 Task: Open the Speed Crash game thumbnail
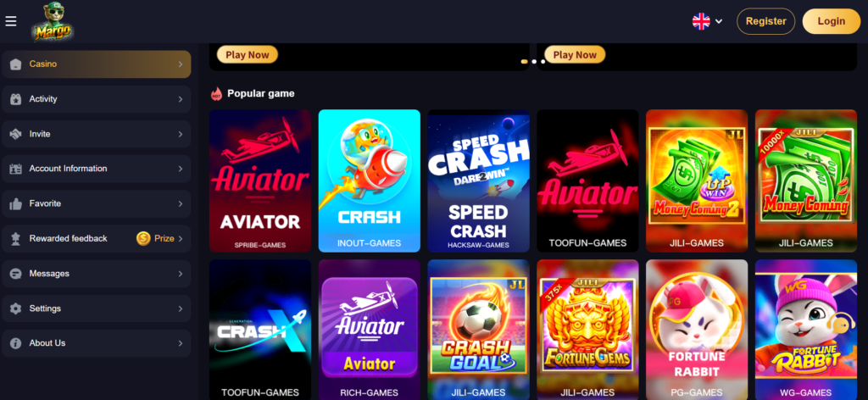(x=478, y=181)
